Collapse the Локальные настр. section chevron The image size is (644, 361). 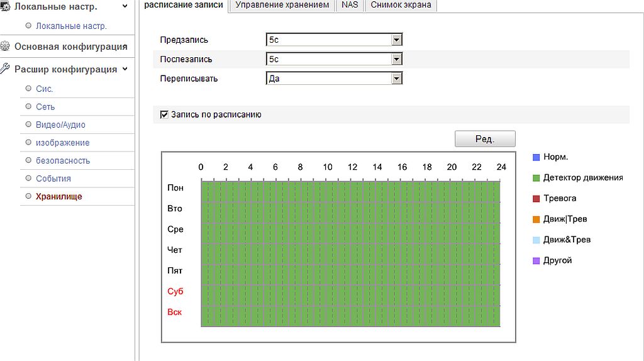coord(125,6)
